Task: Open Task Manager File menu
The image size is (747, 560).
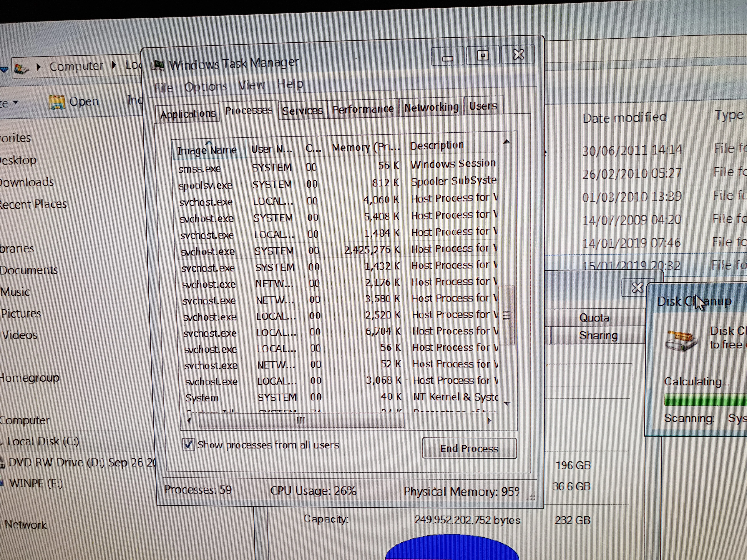Action: [x=164, y=88]
